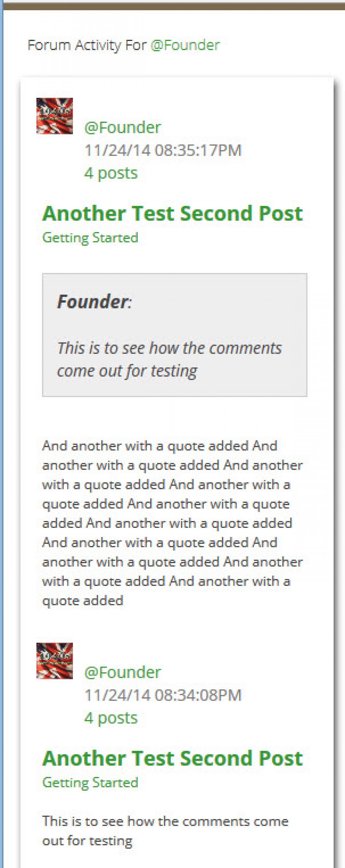
Task: Click the brown header bar across the top of the page
Action: point(174,6)
